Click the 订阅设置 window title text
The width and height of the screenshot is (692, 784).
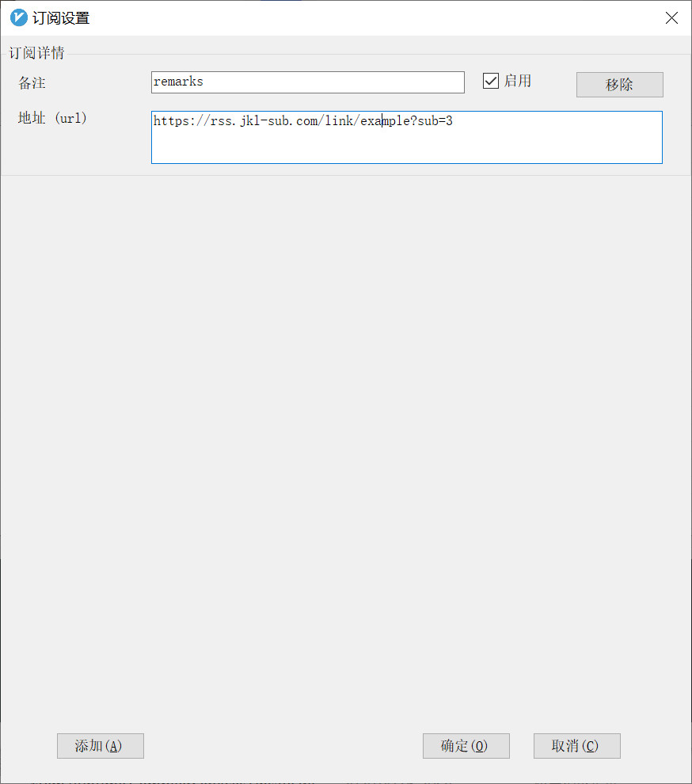tap(61, 18)
